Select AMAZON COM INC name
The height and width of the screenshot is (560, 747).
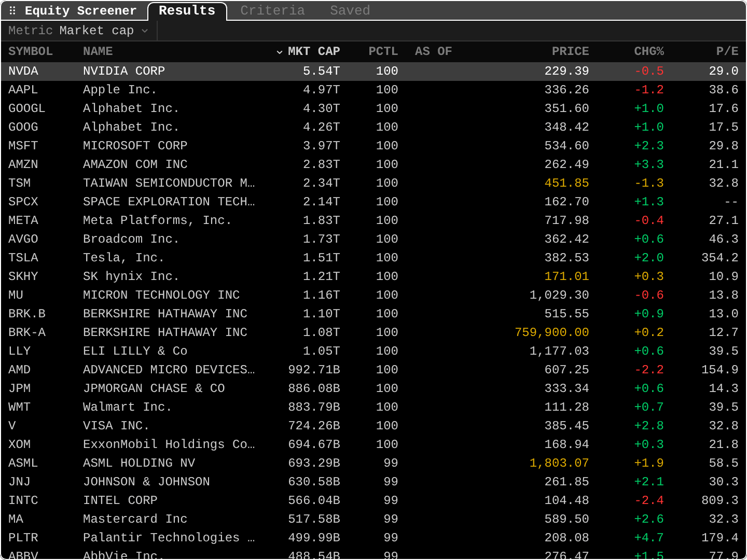pyautogui.click(x=135, y=164)
